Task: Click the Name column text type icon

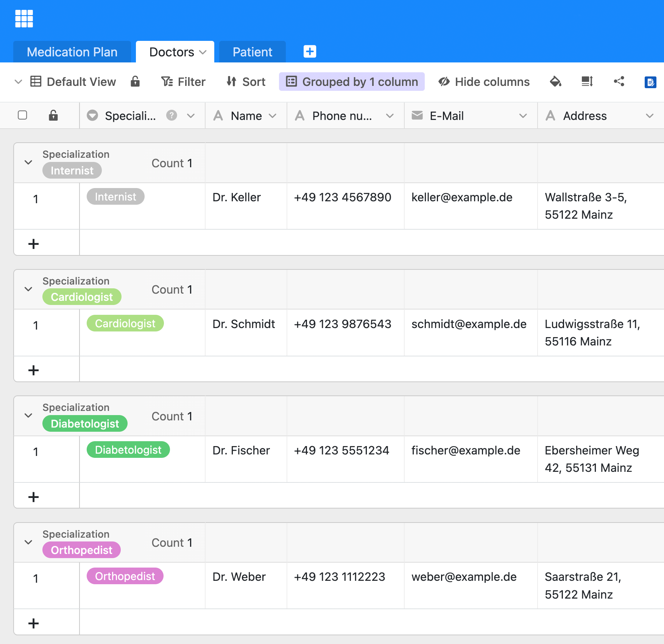Action: (x=218, y=115)
